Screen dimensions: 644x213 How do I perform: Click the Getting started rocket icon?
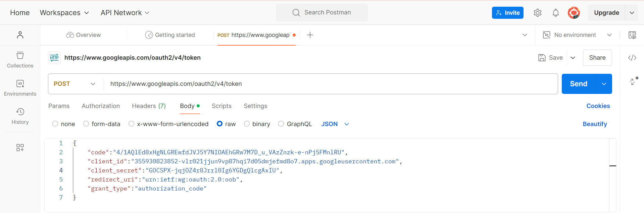point(149,35)
